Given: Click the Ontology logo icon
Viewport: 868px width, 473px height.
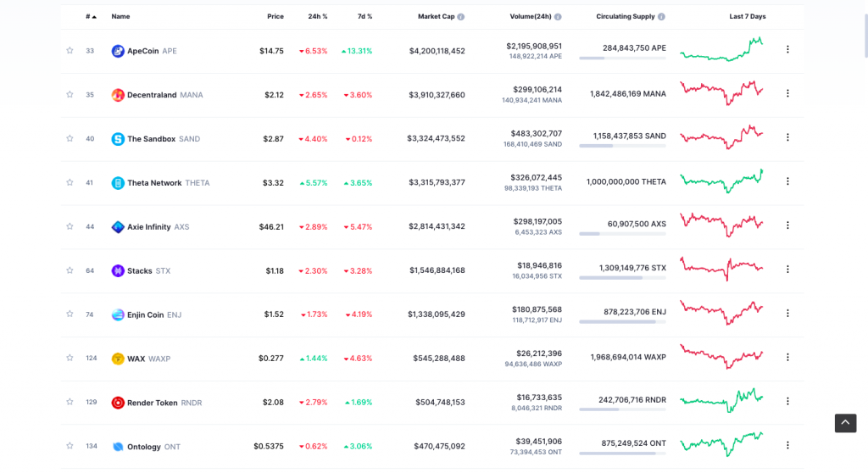Looking at the screenshot, I should click(118, 447).
